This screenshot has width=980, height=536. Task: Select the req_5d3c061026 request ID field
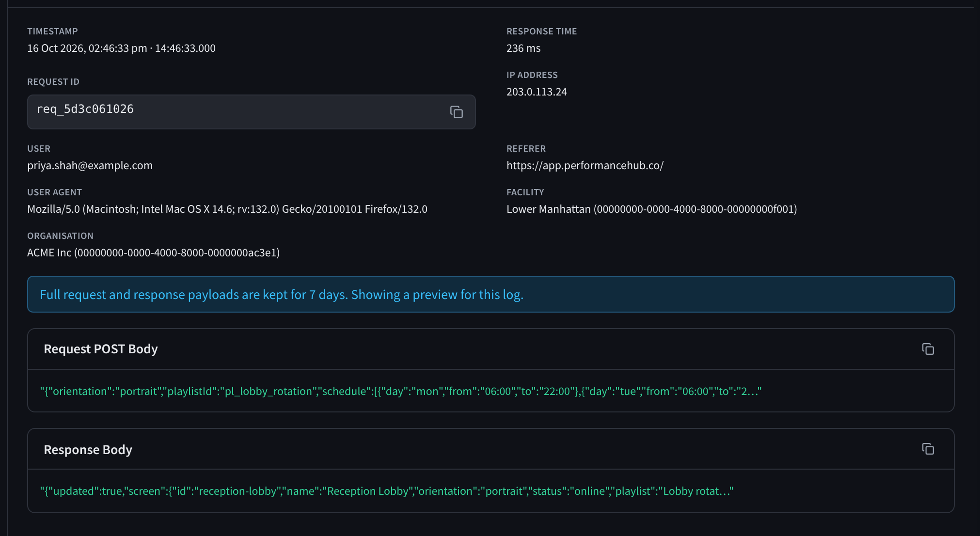[251, 112]
